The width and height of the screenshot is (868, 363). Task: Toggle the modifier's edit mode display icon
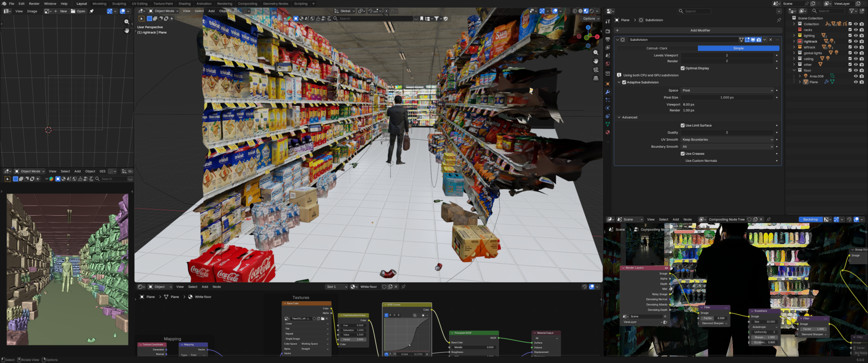747,40
